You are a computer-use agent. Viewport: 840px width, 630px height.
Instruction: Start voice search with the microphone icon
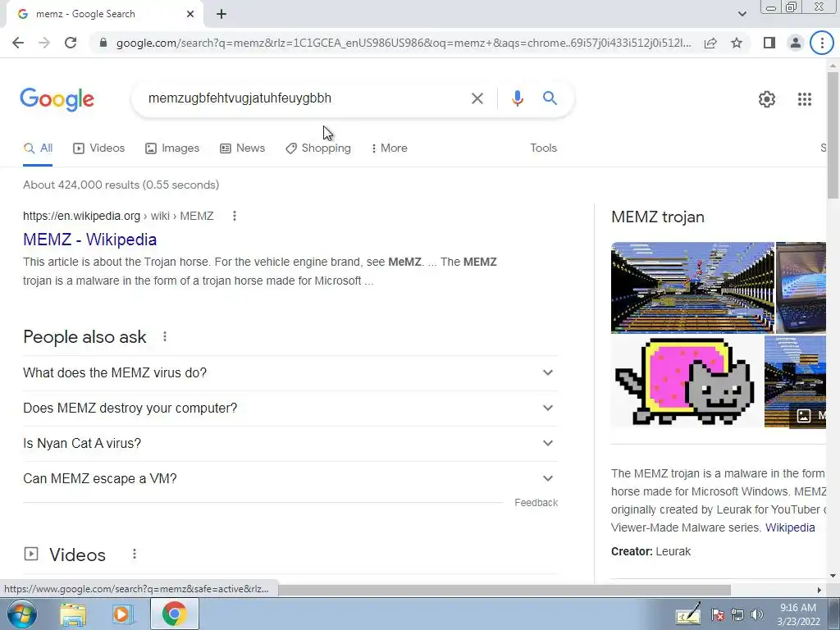[x=517, y=98]
